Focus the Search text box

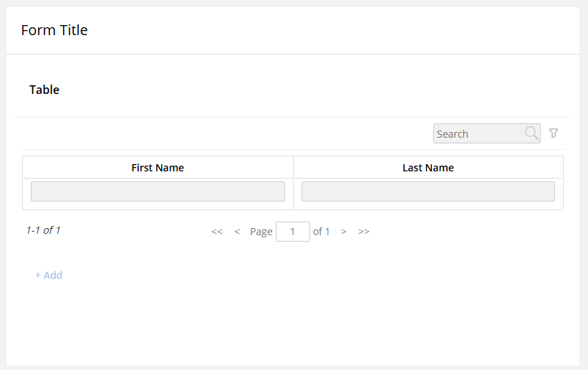[478, 134]
